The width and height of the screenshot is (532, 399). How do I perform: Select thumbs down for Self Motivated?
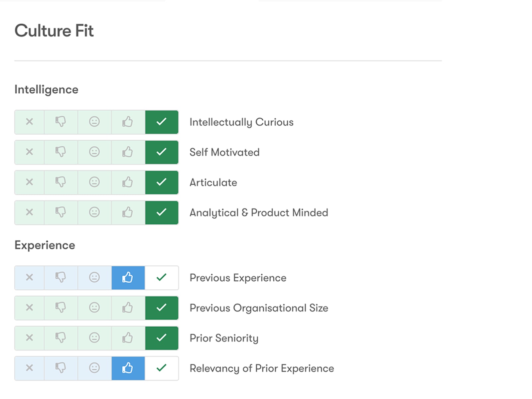click(61, 152)
